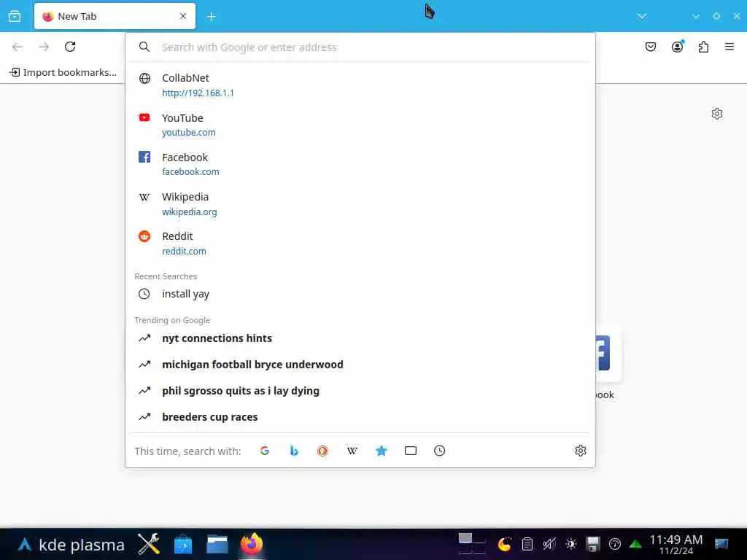Select recent search 'install yay'

[x=360, y=294]
